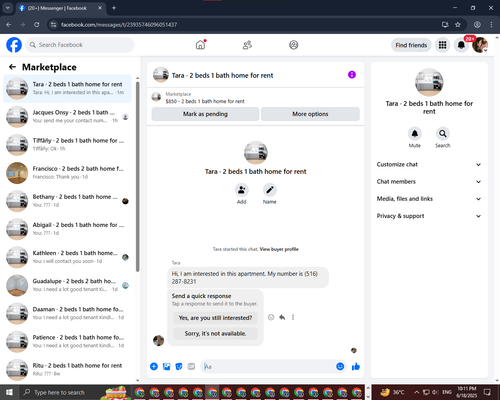Viewport: 500px width, 400px height.
Task: Open the Daaman conversation
Action: coord(67,313)
